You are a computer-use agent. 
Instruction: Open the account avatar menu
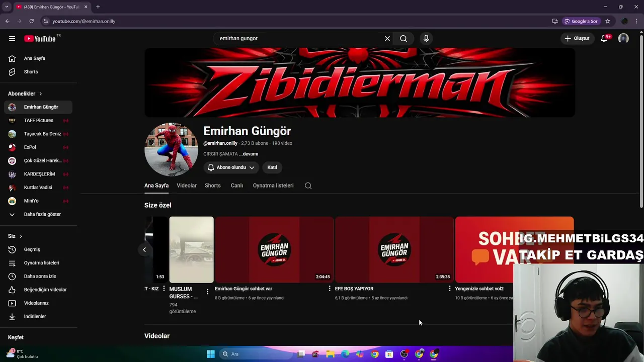tap(623, 39)
